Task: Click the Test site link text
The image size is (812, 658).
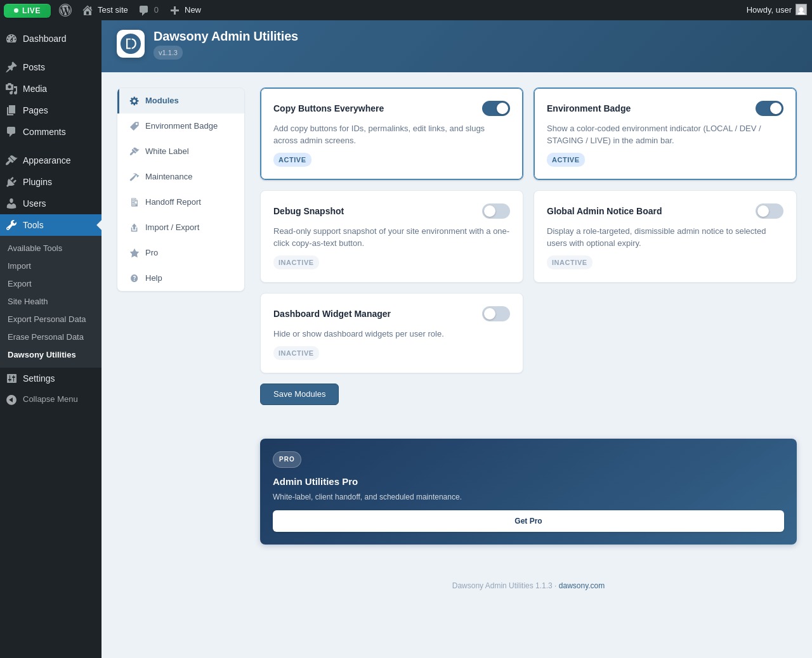Action: pos(113,10)
